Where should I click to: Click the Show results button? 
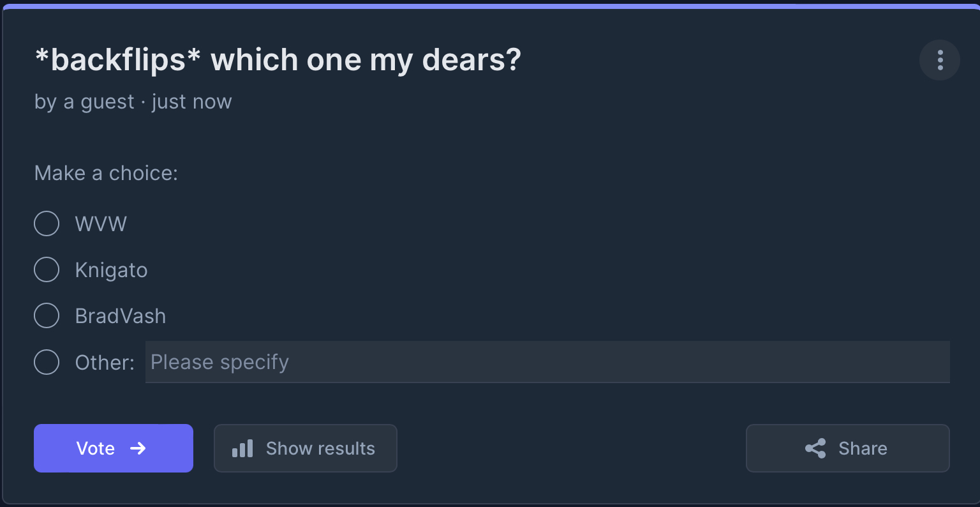point(305,448)
